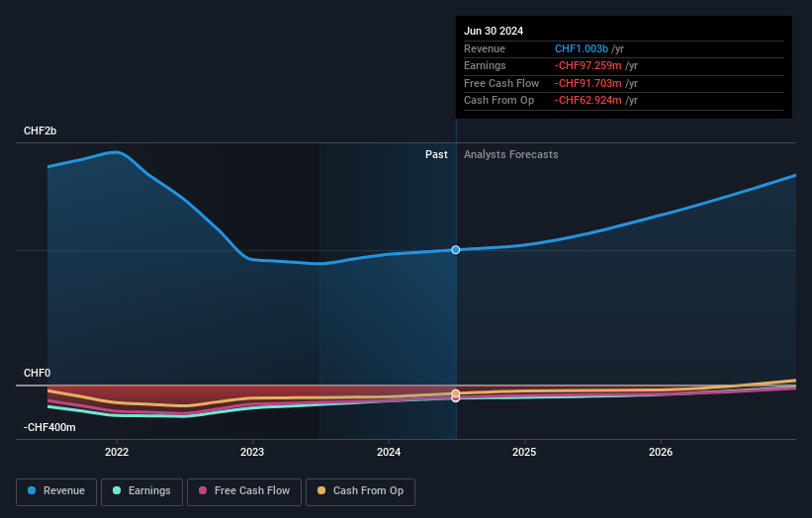The width and height of the screenshot is (812, 518).
Task: Click the -CHF91.703m free cash flow value
Action: pyautogui.click(x=588, y=83)
